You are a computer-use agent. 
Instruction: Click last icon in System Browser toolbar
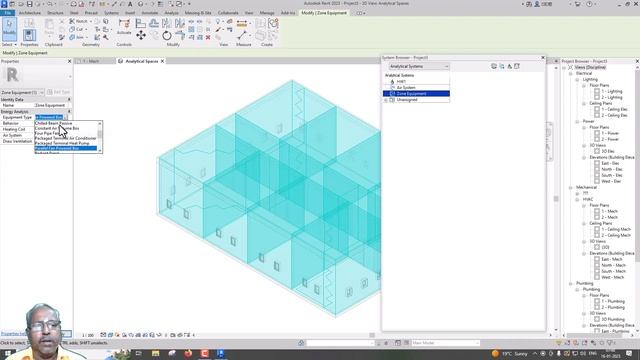coord(517,66)
